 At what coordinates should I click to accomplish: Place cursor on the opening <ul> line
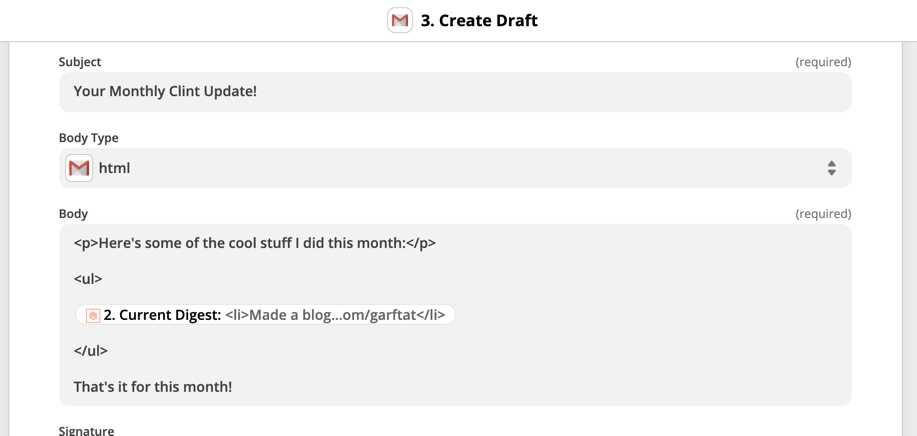tap(88, 279)
